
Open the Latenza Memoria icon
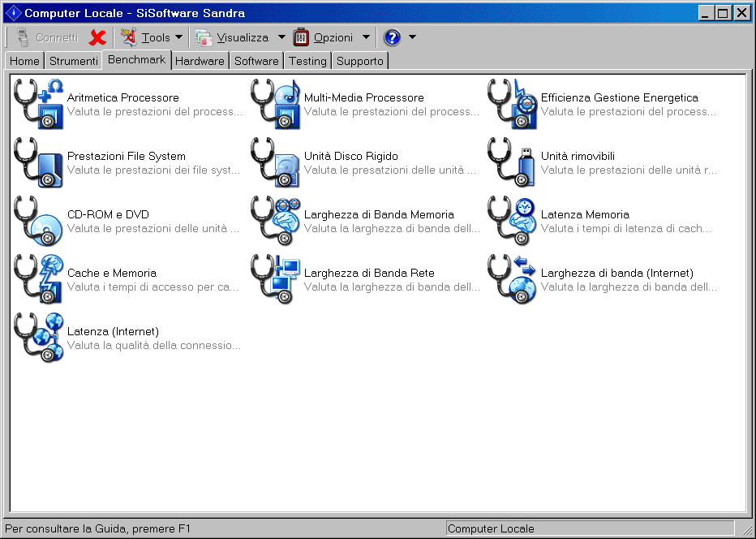tap(513, 221)
